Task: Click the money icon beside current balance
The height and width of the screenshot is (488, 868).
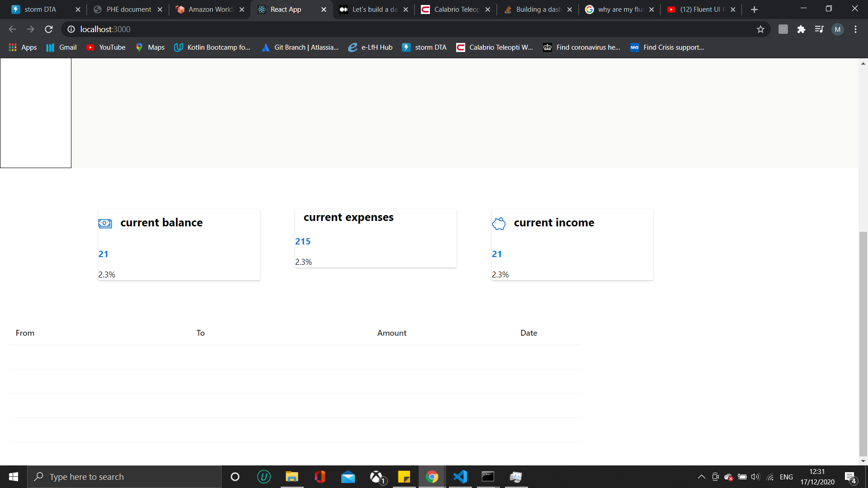Action: [x=105, y=223]
